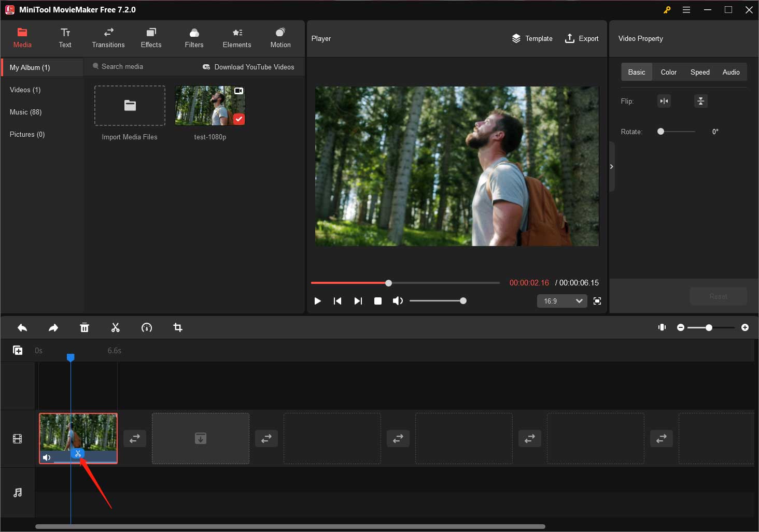
Task: Switch to the Speed property tab
Action: pos(700,72)
